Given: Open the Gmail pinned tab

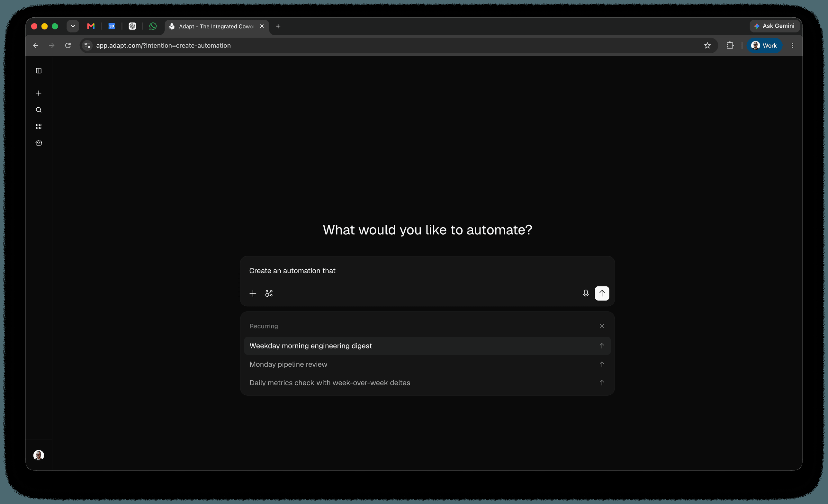Looking at the screenshot, I should (x=91, y=26).
